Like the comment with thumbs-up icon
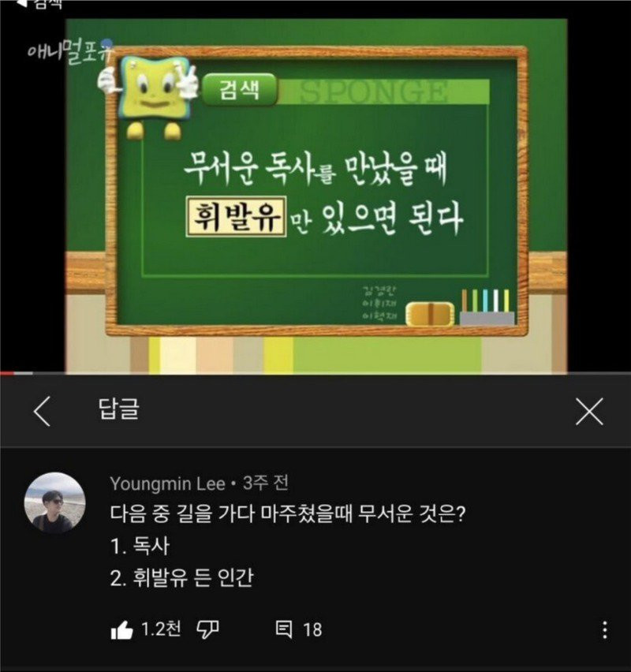This screenshot has height=672, width=631. point(121,630)
